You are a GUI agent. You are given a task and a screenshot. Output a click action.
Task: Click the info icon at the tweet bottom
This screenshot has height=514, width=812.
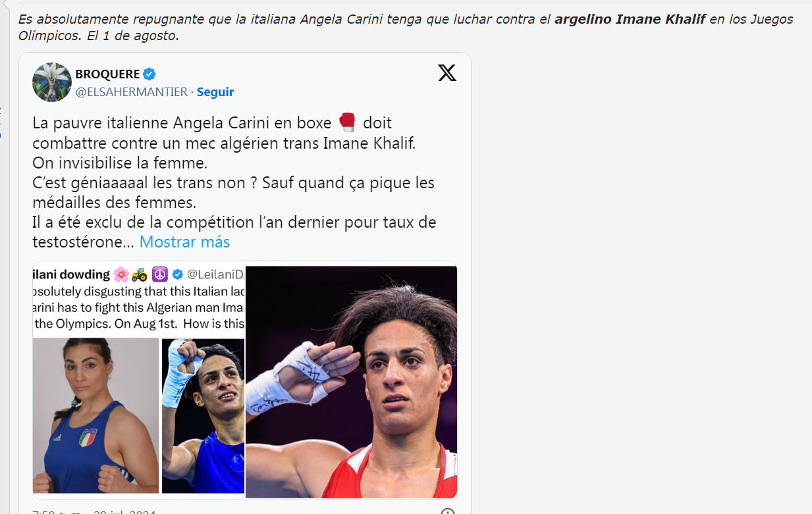[447, 511]
